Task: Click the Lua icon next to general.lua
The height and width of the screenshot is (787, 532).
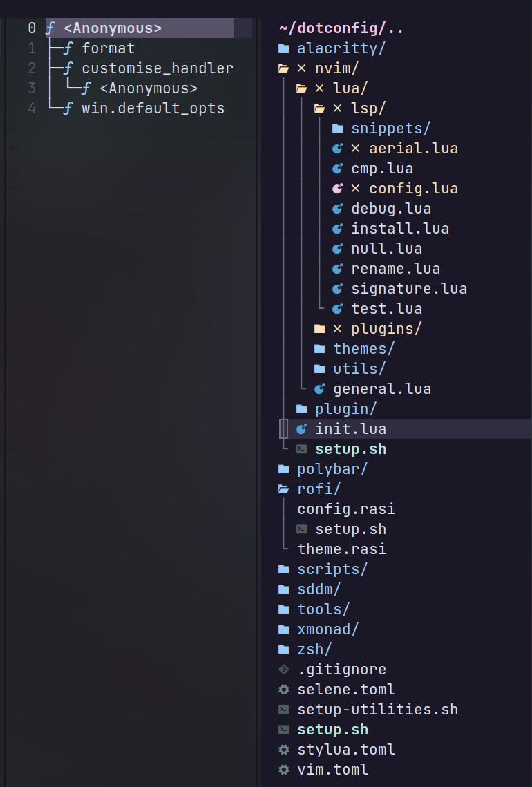Action: click(x=319, y=388)
